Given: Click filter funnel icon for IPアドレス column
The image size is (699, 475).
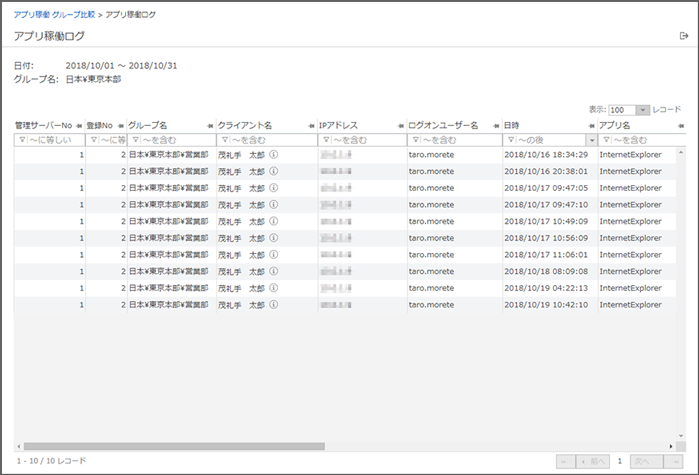Looking at the screenshot, I should 324,140.
